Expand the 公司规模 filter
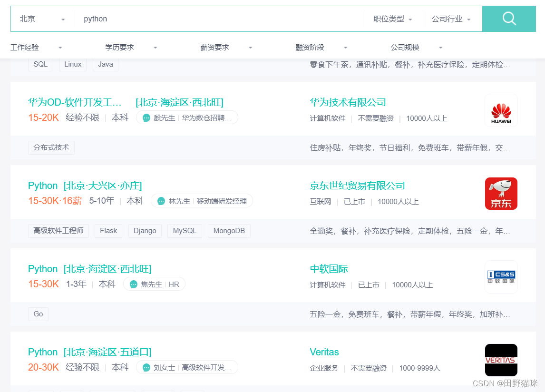This screenshot has height=392, width=545. 416,47
